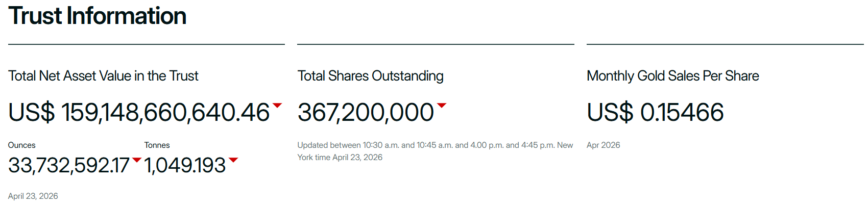Viewport: 868px width, 206px height.
Task: Click the Trust Information heading
Action: [x=98, y=16]
